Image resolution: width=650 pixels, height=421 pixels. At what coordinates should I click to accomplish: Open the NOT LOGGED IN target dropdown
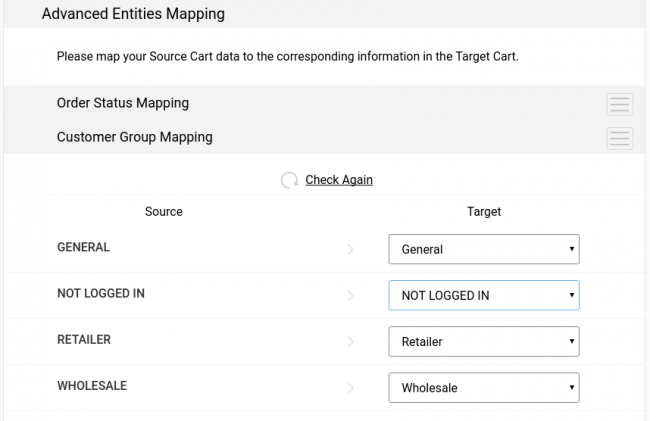point(484,295)
